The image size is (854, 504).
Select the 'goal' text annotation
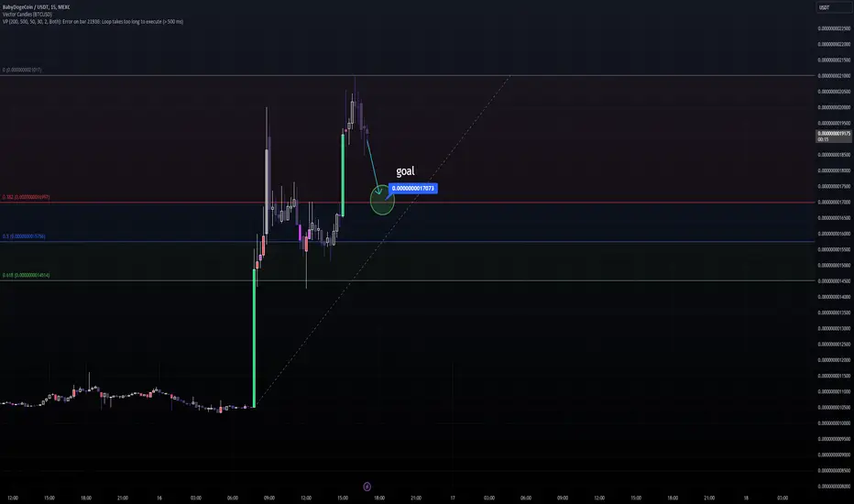coord(405,171)
